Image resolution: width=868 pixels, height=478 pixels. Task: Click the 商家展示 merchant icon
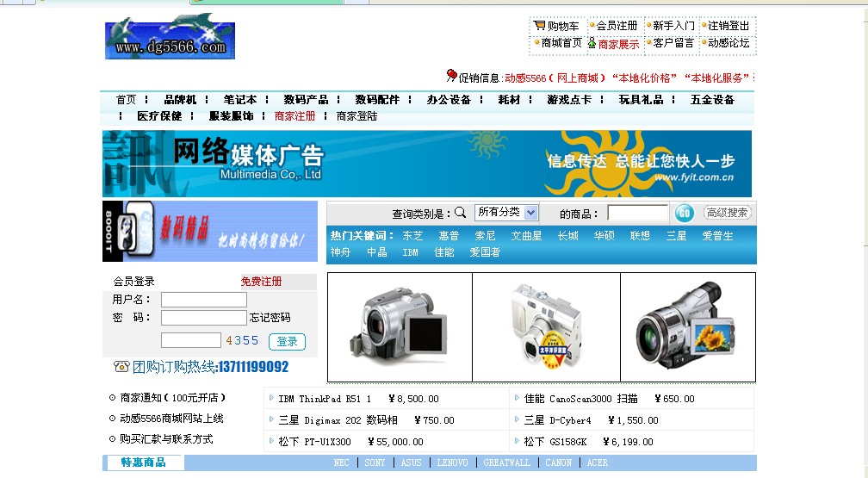point(592,43)
